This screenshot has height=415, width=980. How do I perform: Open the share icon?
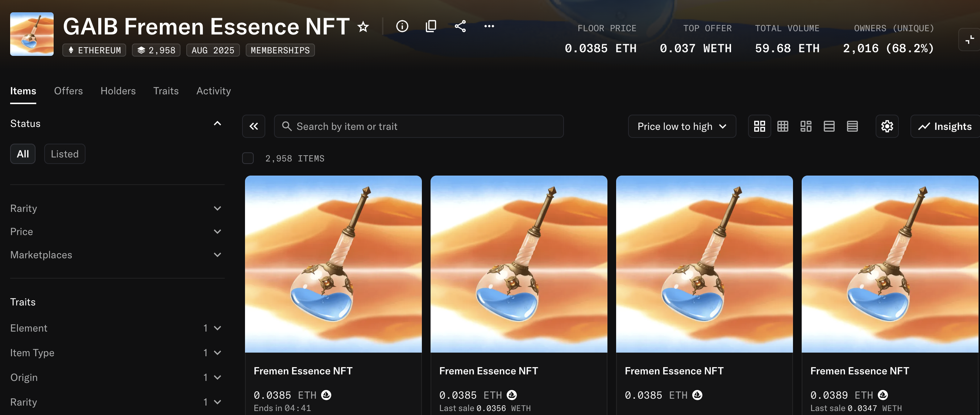click(x=460, y=26)
